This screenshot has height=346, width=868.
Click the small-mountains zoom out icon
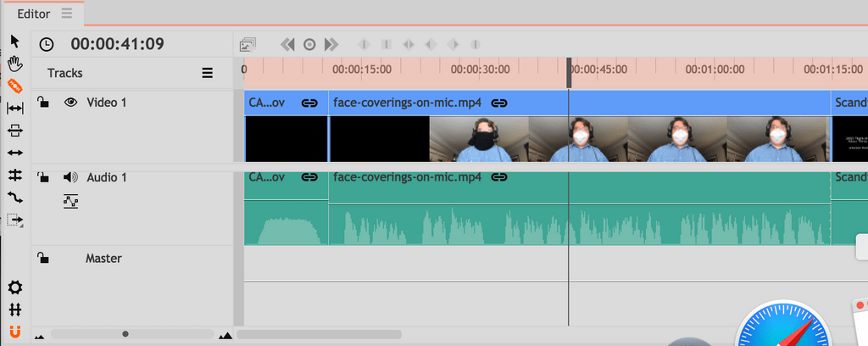click(39, 336)
